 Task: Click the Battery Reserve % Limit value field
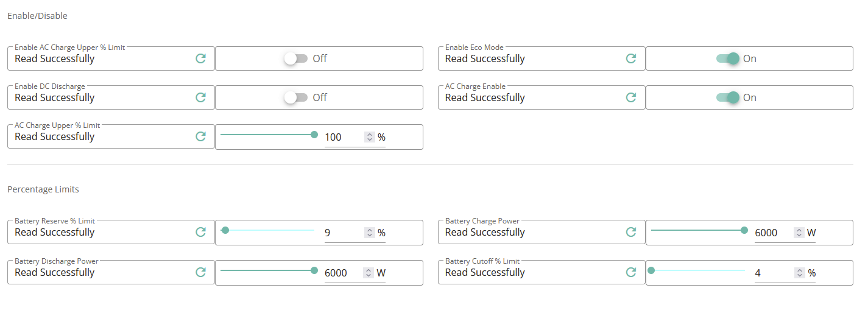pos(344,233)
